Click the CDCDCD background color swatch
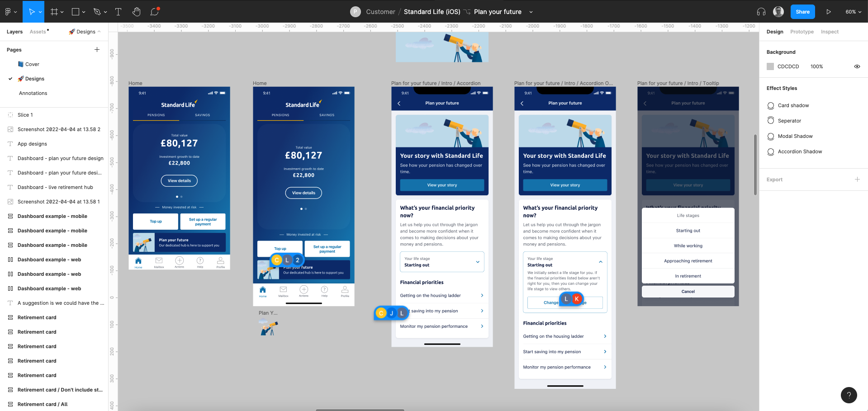Screen dimensions: 868x411 pyautogui.click(x=770, y=66)
